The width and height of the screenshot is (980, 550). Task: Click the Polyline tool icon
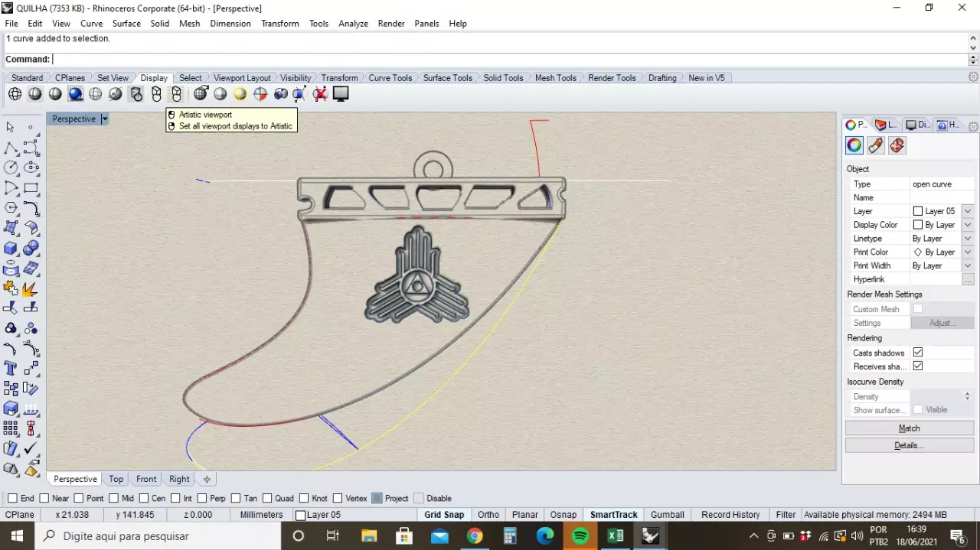11,148
